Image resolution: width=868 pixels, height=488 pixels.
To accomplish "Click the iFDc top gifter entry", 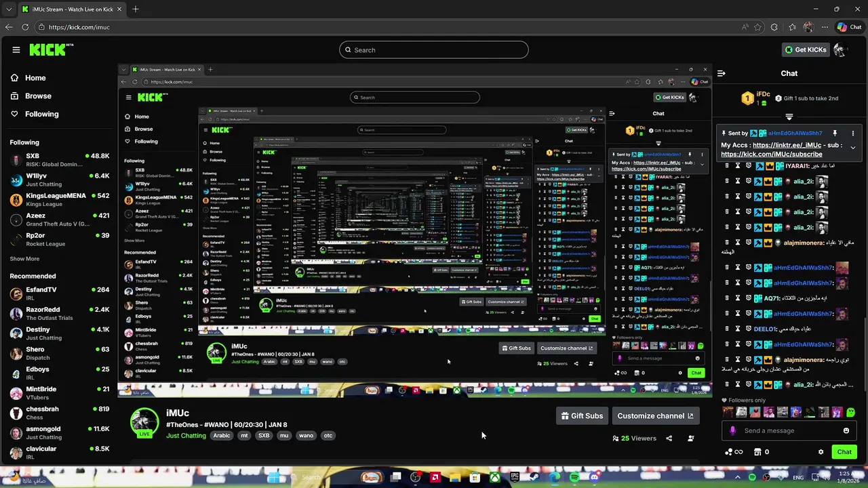I will click(x=755, y=98).
